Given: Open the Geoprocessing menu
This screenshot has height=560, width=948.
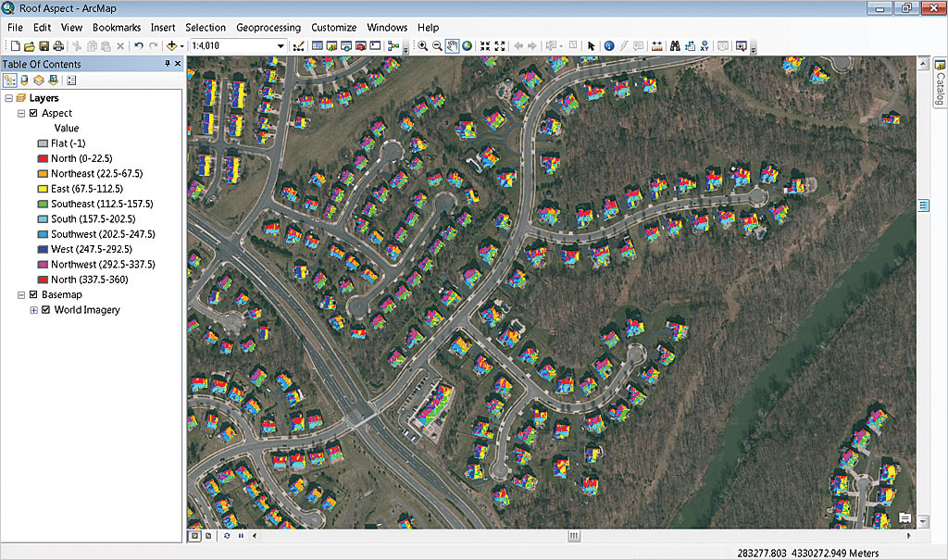Looking at the screenshot, I should click(x=268, y=27).
